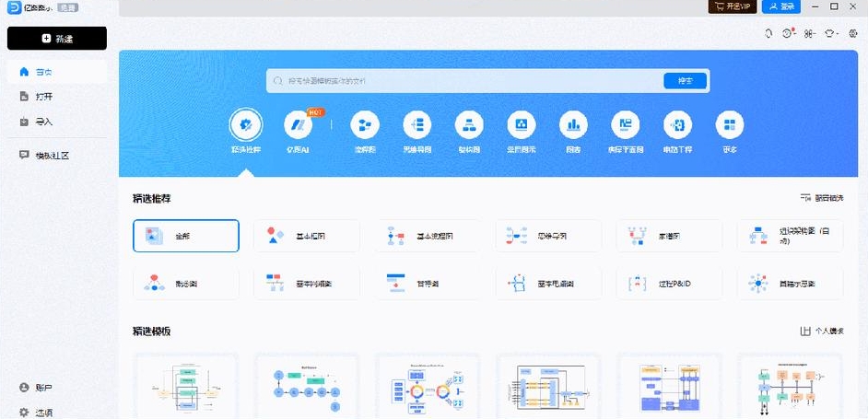868x419 pixels.
Task: Choose the organization chart (自动) card
Action: coord(791,236)
